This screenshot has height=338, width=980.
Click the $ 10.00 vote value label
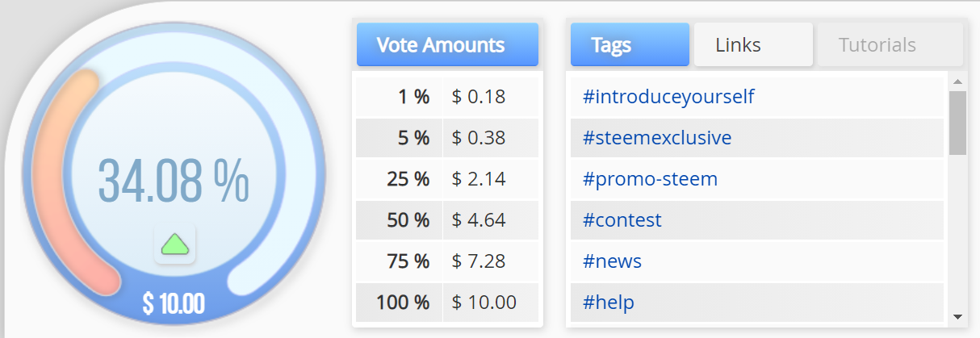[x=174, y=304]
